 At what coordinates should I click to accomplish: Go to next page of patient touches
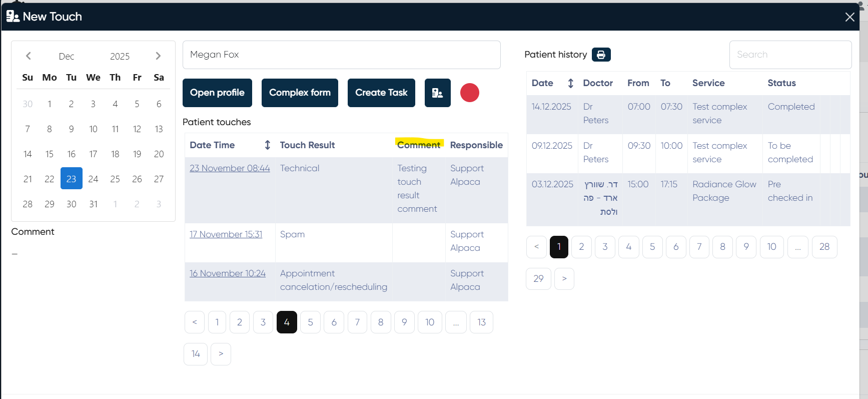pos(221,354)
